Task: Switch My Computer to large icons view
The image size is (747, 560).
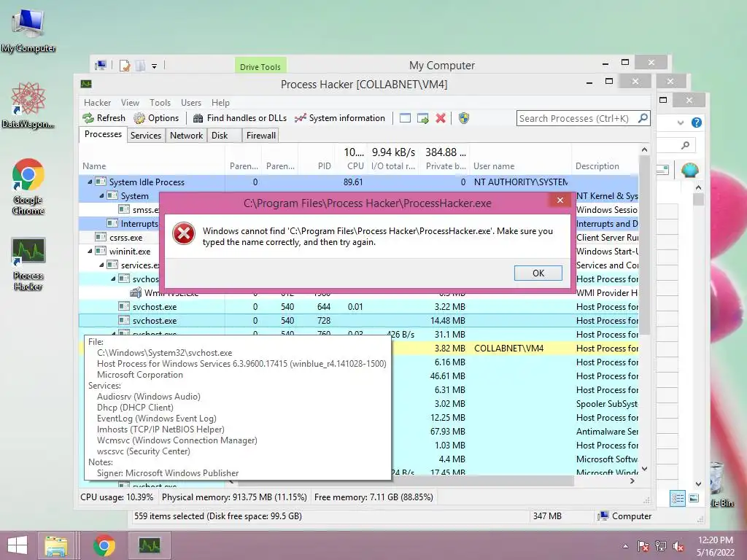Action: click(x=694, y=498)
